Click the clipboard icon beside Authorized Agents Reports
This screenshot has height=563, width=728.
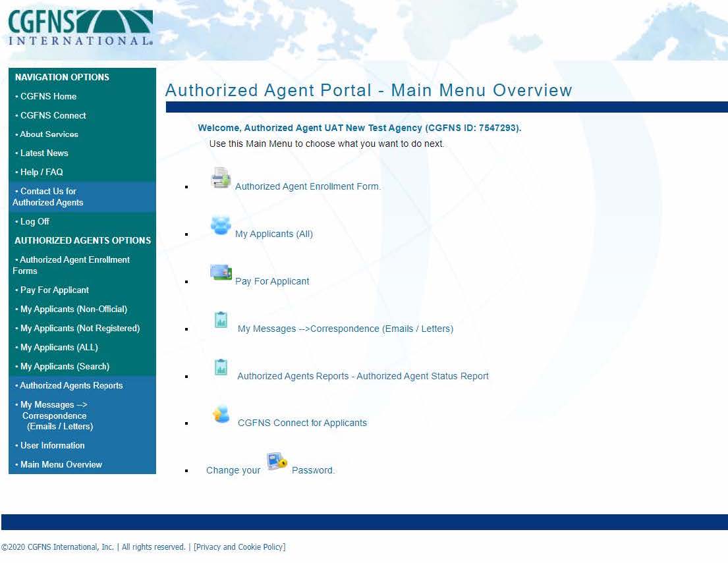(221, 367)
